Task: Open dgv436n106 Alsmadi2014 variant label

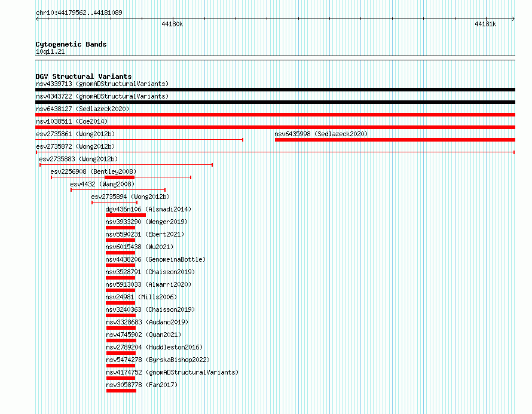Action: click(x=148, y=209)
